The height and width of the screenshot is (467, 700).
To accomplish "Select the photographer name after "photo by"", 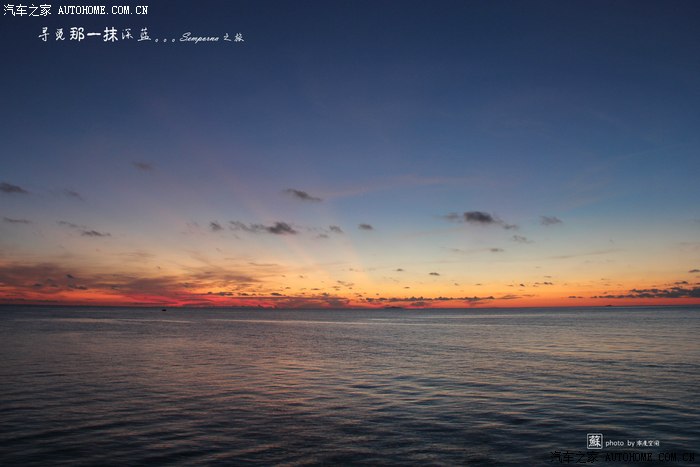I will tap(648, 443).
